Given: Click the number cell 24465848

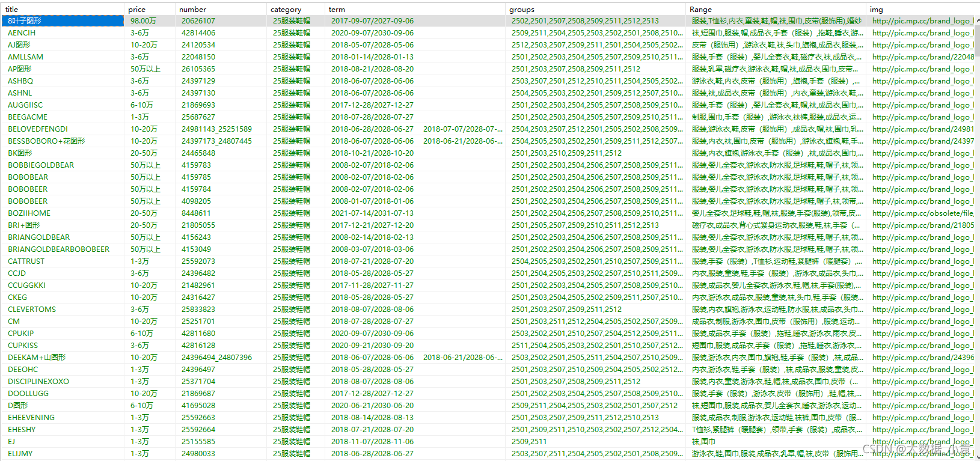Looking at the screenshot, I should [x=221, y=153].
